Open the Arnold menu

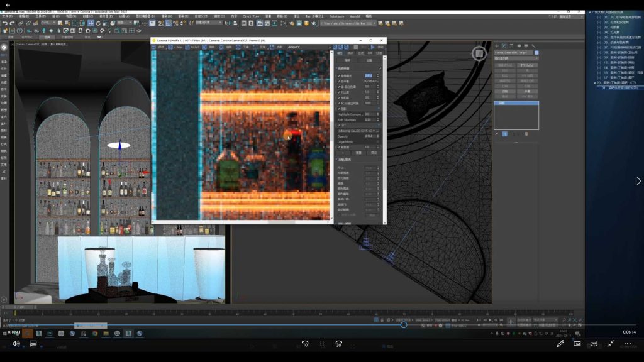355,16
